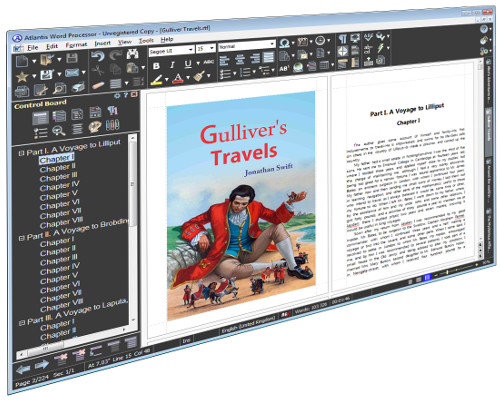
Task: Open the Help menu
Action: click(x=167, y=39)
